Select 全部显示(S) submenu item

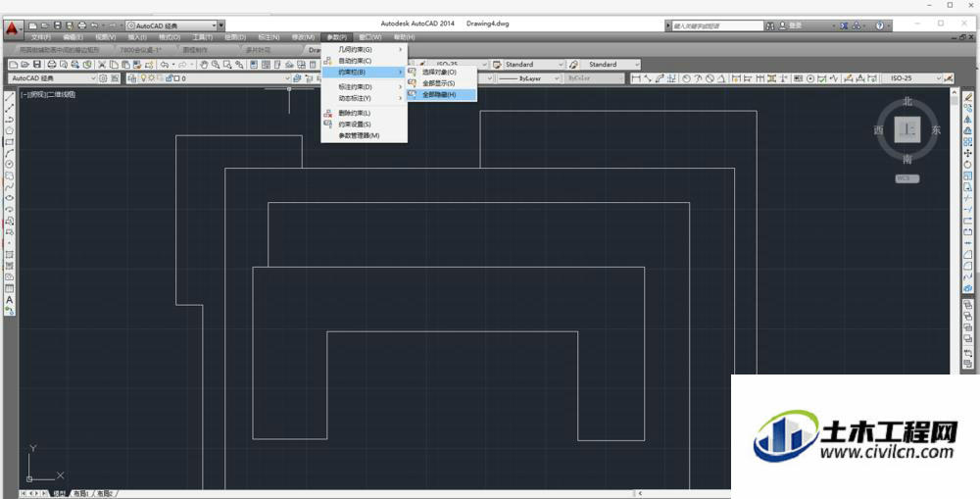coord(441,83)
